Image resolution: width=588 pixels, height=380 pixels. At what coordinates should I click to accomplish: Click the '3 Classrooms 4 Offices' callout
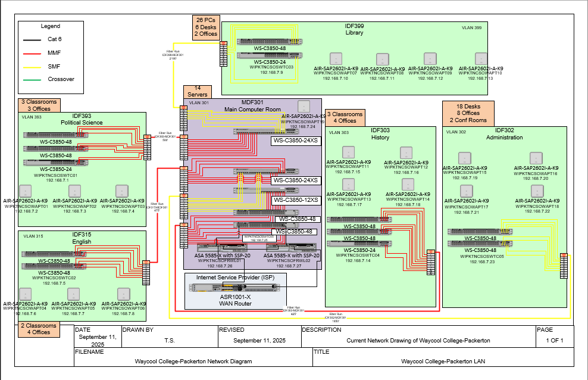(345, 117)
